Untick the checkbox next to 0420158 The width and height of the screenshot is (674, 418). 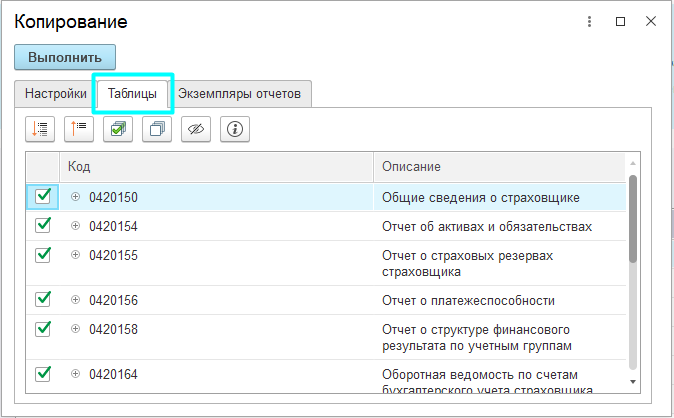click(x=43, y=329)
